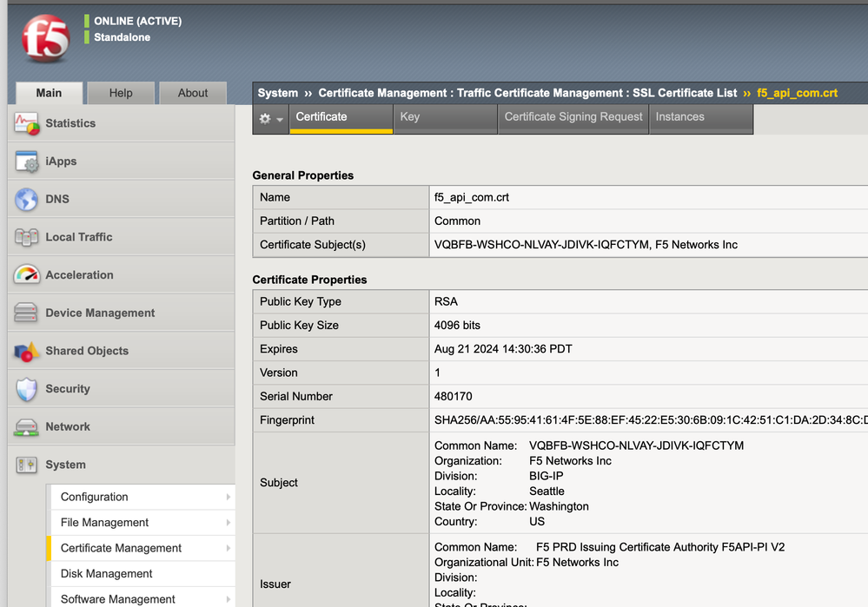Expand the Certificate Management submenu arrow

click(x=228, y=548)
